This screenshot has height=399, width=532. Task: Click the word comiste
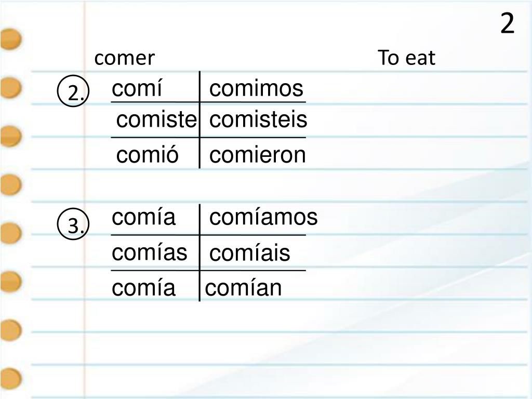point(156,119)
